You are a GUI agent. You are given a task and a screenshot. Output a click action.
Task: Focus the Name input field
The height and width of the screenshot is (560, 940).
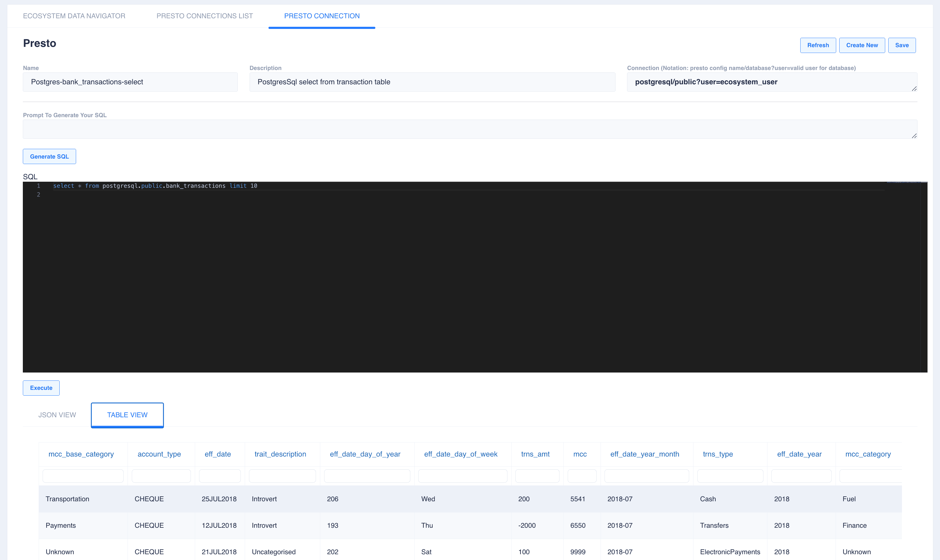pyautogui.click(x=130, y=82)
